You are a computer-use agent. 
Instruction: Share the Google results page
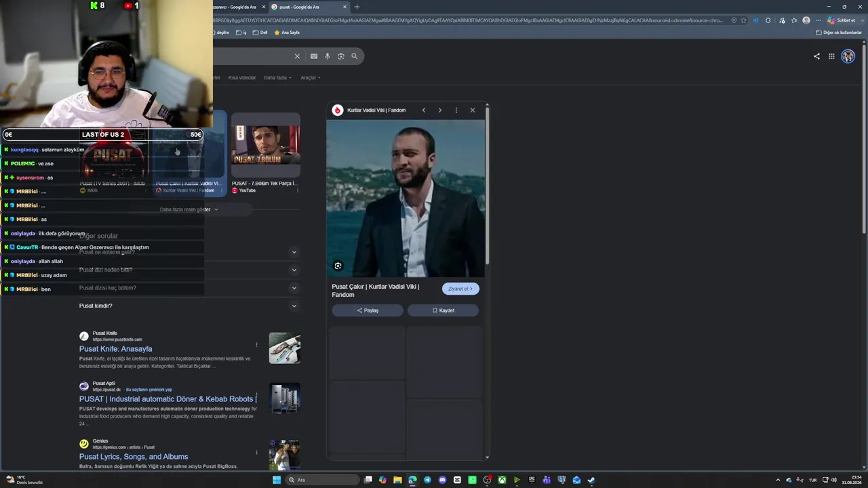[x=816, y=56]
